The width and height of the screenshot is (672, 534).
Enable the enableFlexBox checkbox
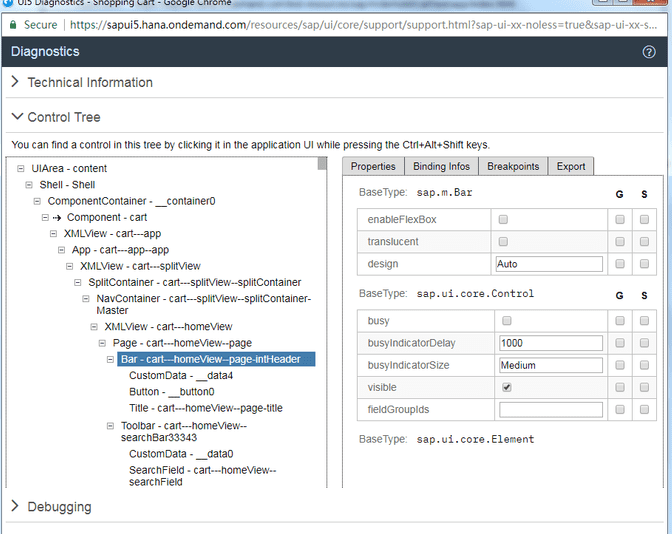pyautogui.click(x=504, y=219)
